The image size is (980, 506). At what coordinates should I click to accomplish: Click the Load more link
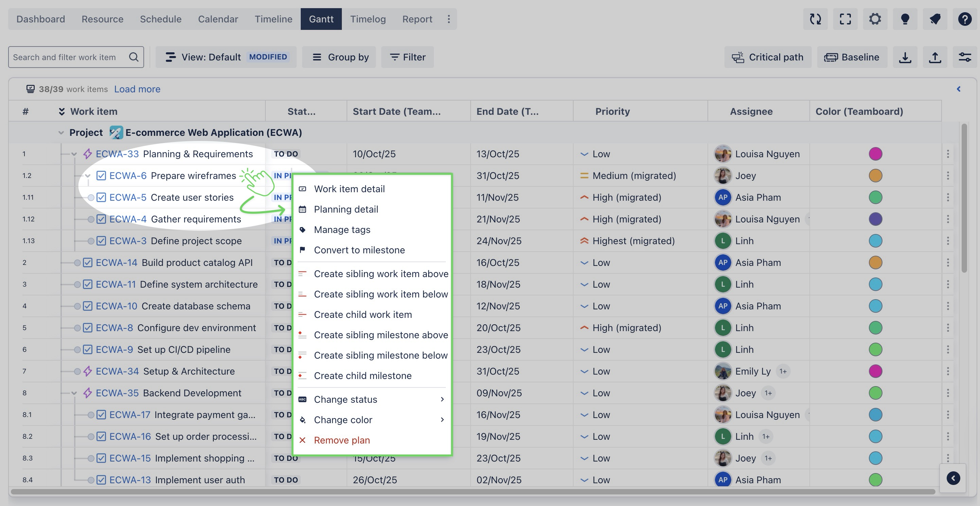tap(137, 89)
